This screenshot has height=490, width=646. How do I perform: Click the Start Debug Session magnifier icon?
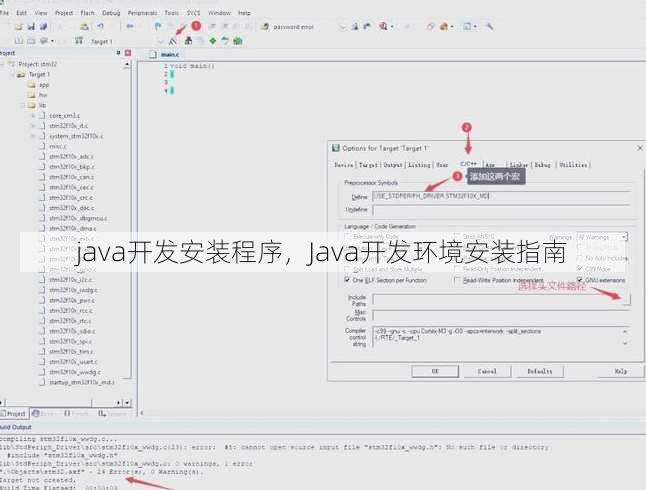[384, 27]
